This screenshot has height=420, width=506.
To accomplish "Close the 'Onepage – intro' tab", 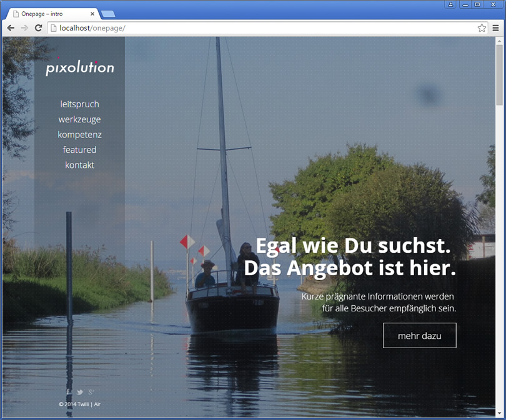I will point(93,14).
